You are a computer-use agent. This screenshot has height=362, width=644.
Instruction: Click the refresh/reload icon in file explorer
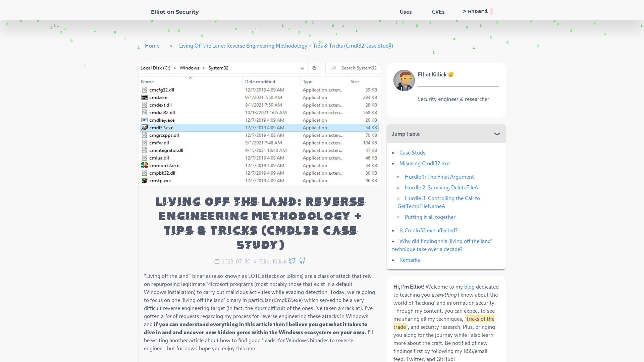point(315,68)
